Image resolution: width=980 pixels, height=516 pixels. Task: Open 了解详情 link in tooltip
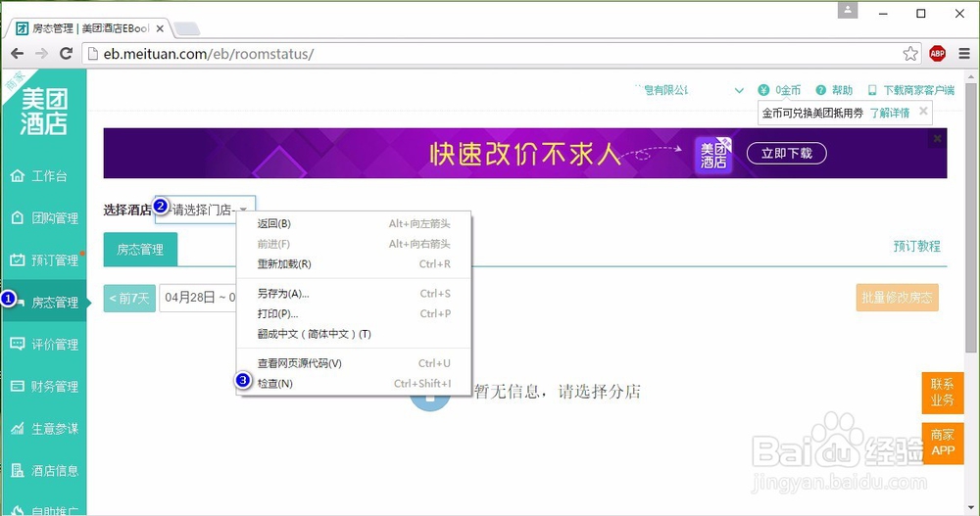point(890,113)
